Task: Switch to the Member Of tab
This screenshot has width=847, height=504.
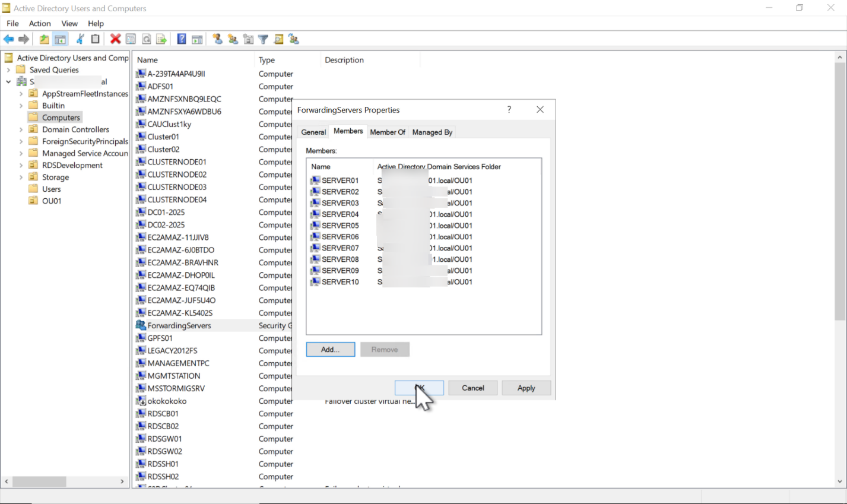Action: (x=388, y=132)
